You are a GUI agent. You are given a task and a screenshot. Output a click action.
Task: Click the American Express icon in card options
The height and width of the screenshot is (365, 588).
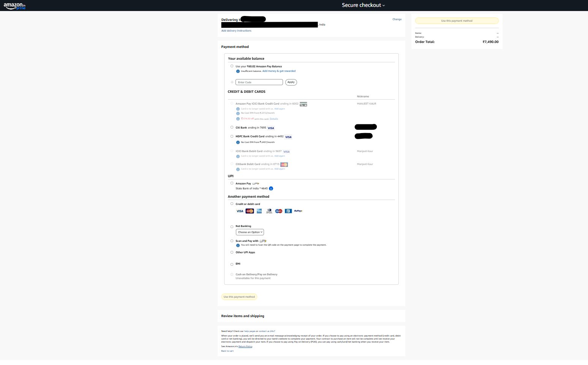[x=259, y=211]
